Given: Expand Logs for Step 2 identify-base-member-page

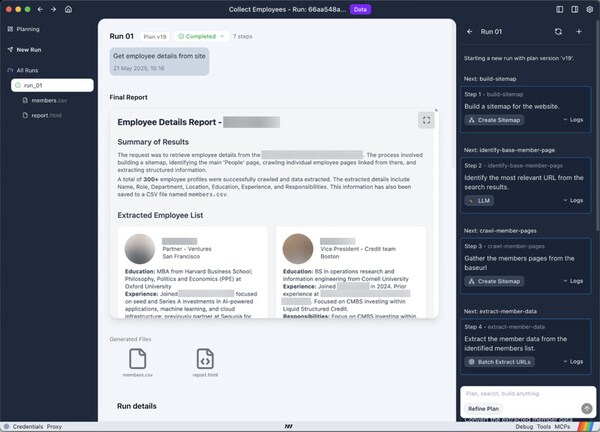Looking at the screenshot, I should pos(572,201).
